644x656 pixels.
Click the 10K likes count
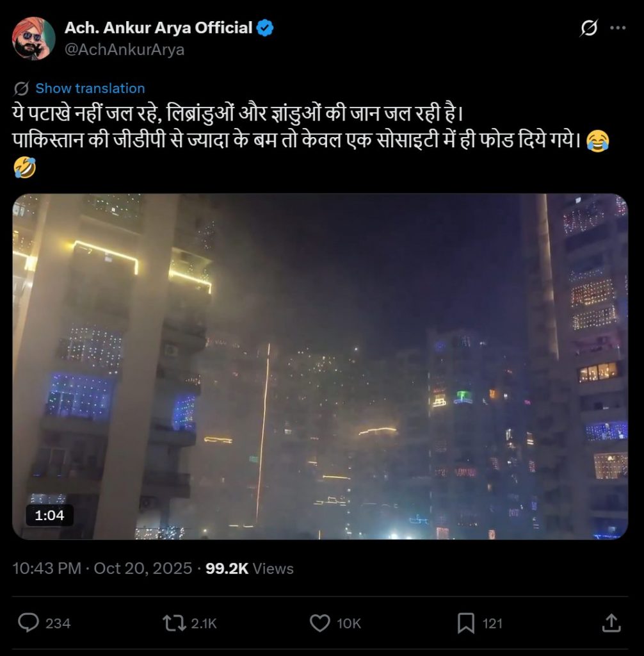[349, 623]
